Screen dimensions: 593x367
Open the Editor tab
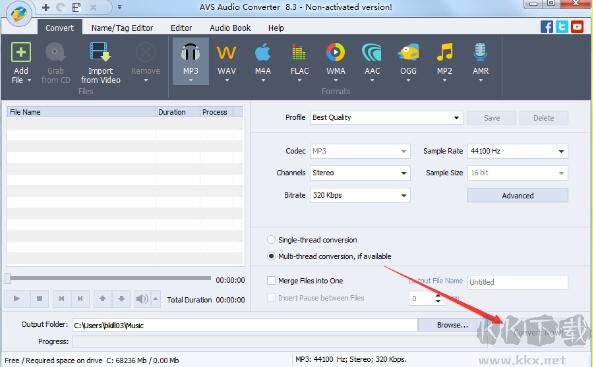pyautogui.click(x=181, y=28)
